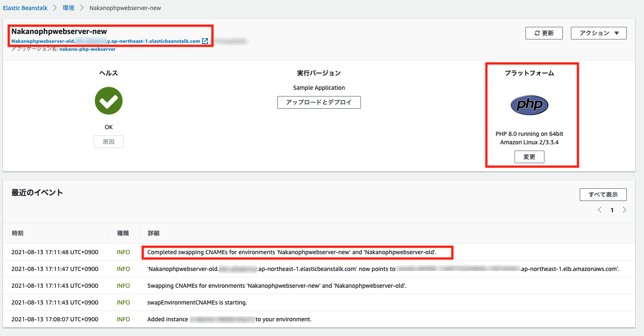Screen dimensions: 644x336
Task: Click the アップロードとデプロイ button
Action: (x=319, y=102)
